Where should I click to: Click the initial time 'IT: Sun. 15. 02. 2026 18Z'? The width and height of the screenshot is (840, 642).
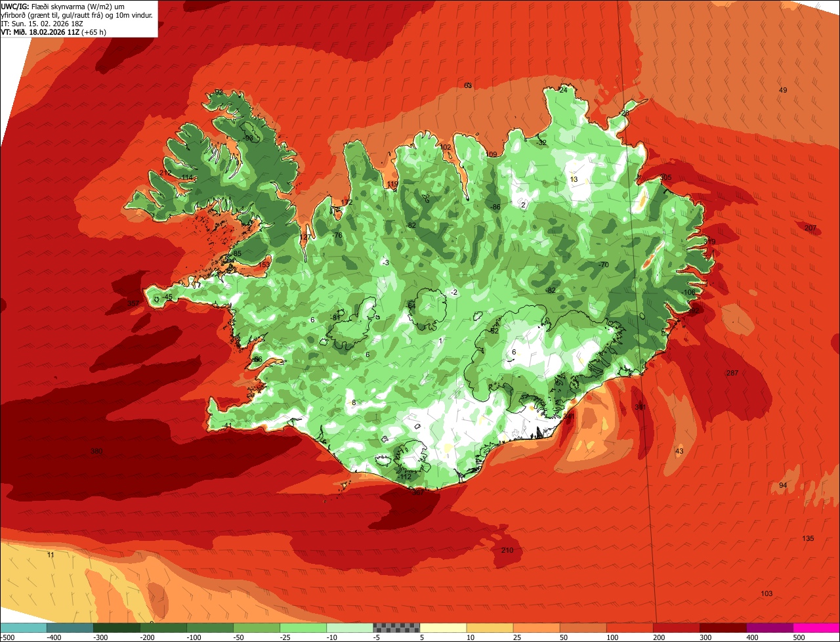(43, 23)
